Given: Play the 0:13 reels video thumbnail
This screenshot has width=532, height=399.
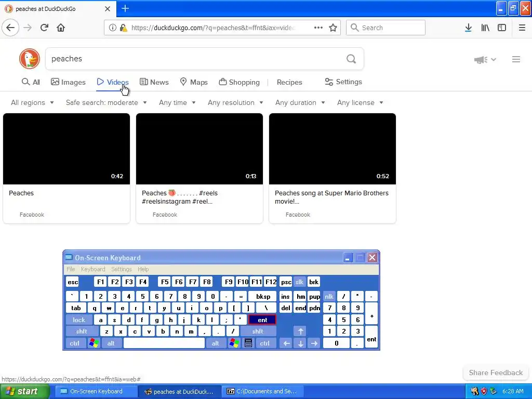Looking at the screenshot, I should (x=199, y=149).
